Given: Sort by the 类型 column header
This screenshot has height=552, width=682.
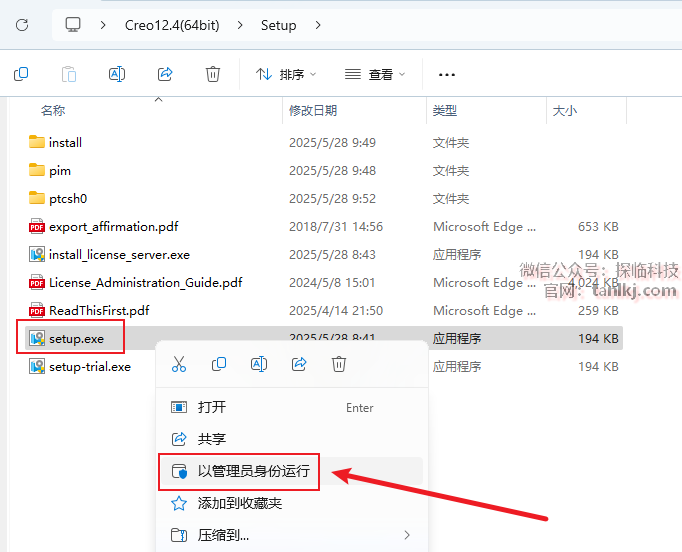Looking at the screenshot, I should point(445,110).
